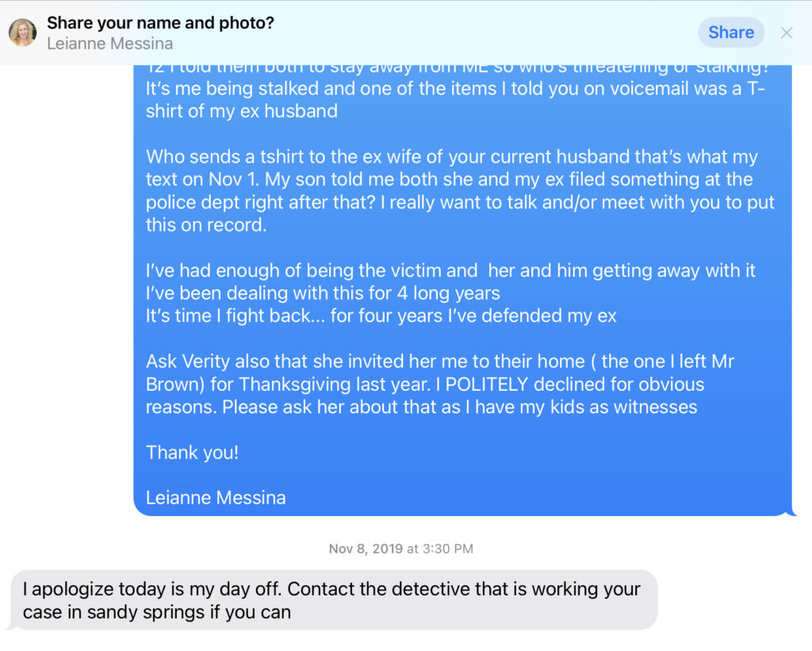Select the Leianne Messina signature in the blue bubble
The height and width of the screenshot is (651, 812).
[x=216, y=498]
